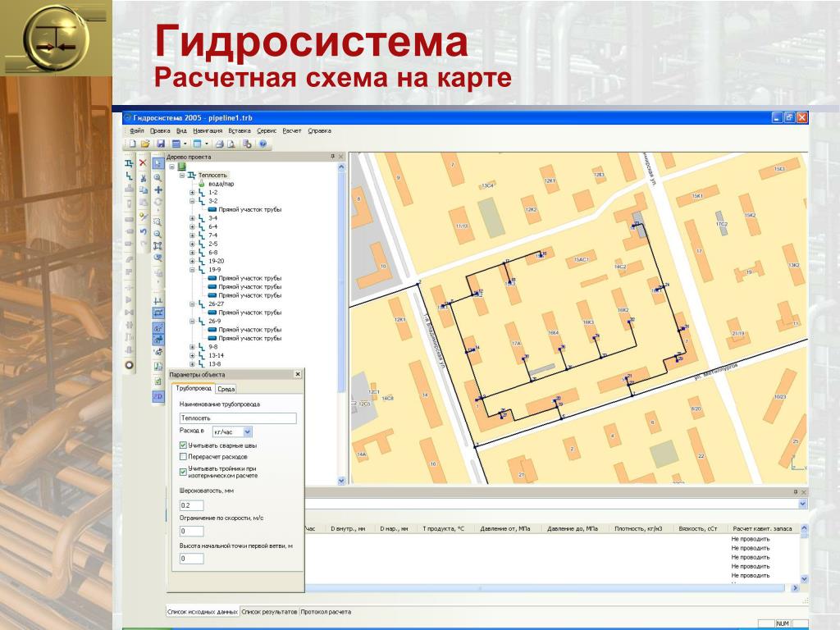Uncheck Учитывать сварные швы checkbox
The image size is (840, 630).
pyautogui.click(x=183, y=445)
